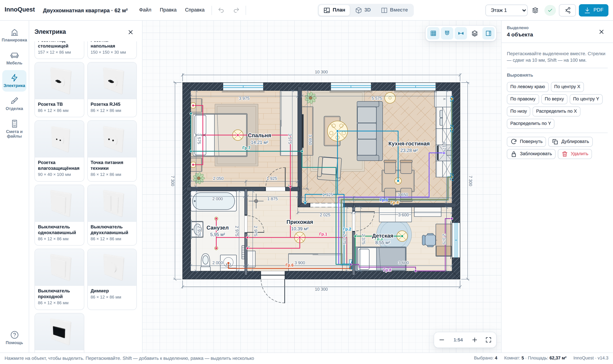Open the layers icon next to floor selector
The height and width of the screenshot is (364, 613).
[535, 10]
